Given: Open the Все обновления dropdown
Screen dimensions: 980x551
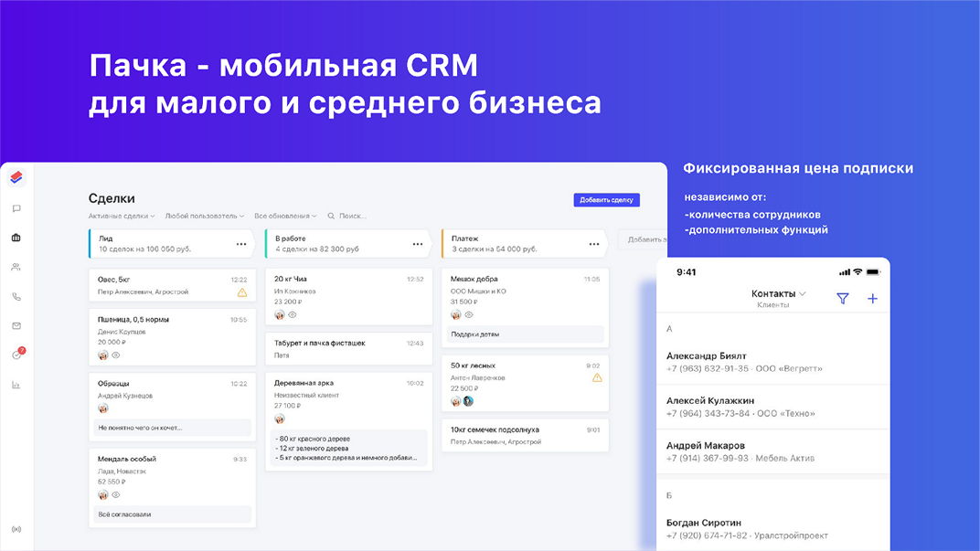Looking at the screenshot, I should 285,217.
